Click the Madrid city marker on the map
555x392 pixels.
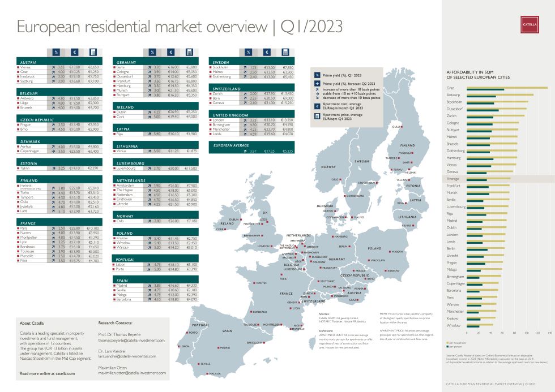coord(217,348)
